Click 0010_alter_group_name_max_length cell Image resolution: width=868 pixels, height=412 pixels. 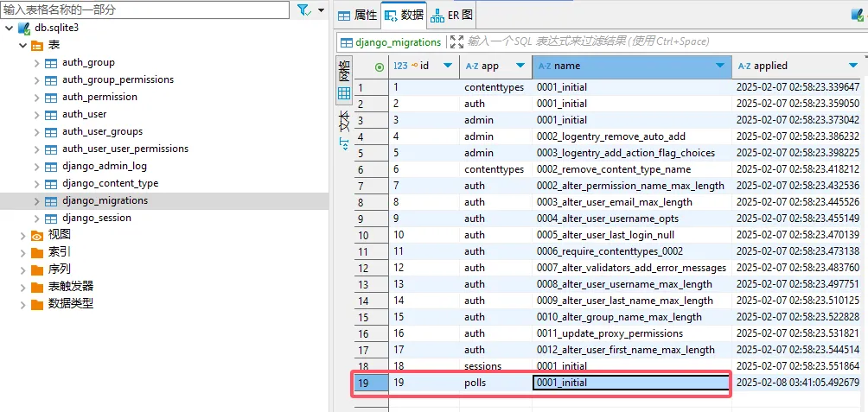point(632,317)
